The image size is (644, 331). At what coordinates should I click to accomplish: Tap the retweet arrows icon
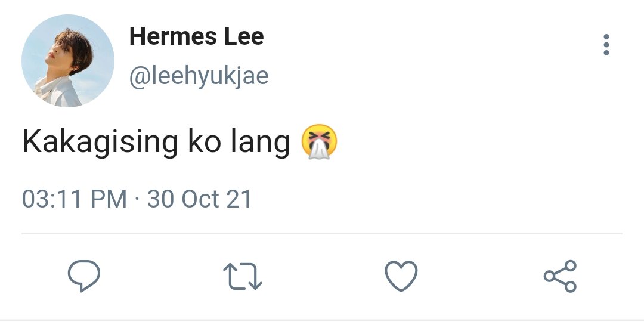pyautogui.click(x=242, y=276)
